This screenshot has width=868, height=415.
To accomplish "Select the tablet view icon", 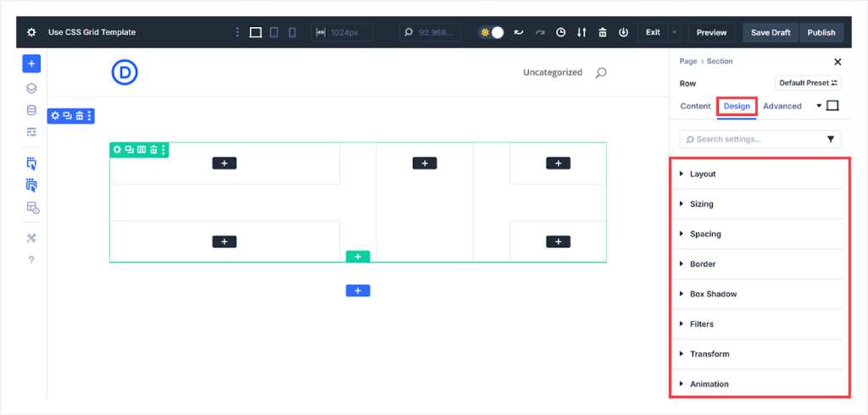I will click(274, 32).
